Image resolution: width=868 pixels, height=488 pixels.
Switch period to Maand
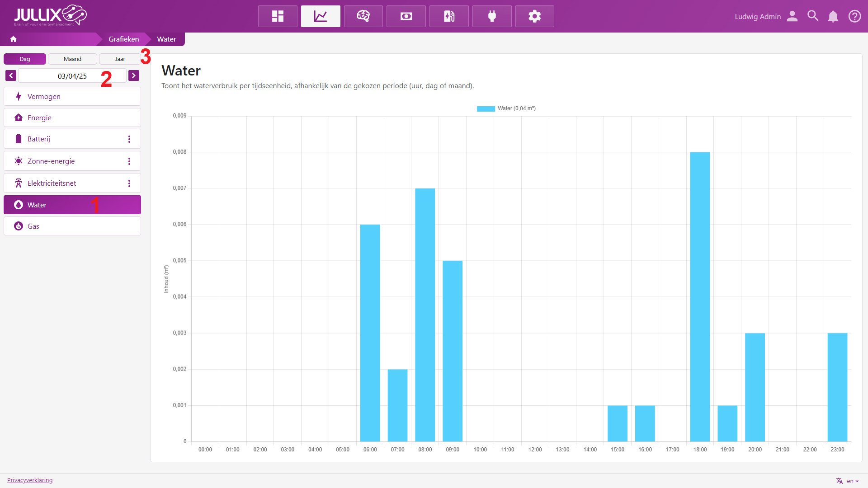pos(72,59)
